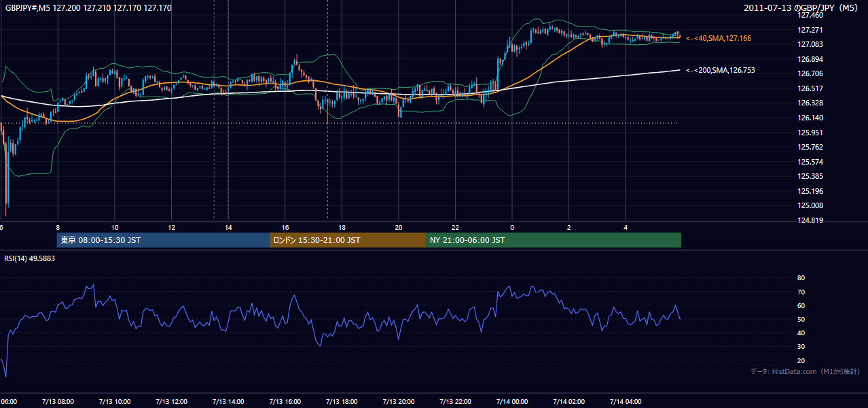868x408 pixels.
Task: Click RSI axis level 40
Action: pos(801,333)
